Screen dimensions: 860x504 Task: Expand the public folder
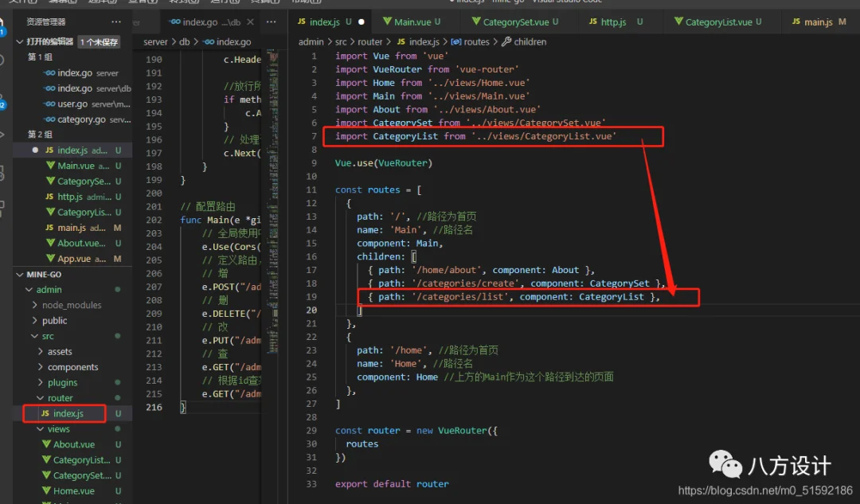coord(35,320)
